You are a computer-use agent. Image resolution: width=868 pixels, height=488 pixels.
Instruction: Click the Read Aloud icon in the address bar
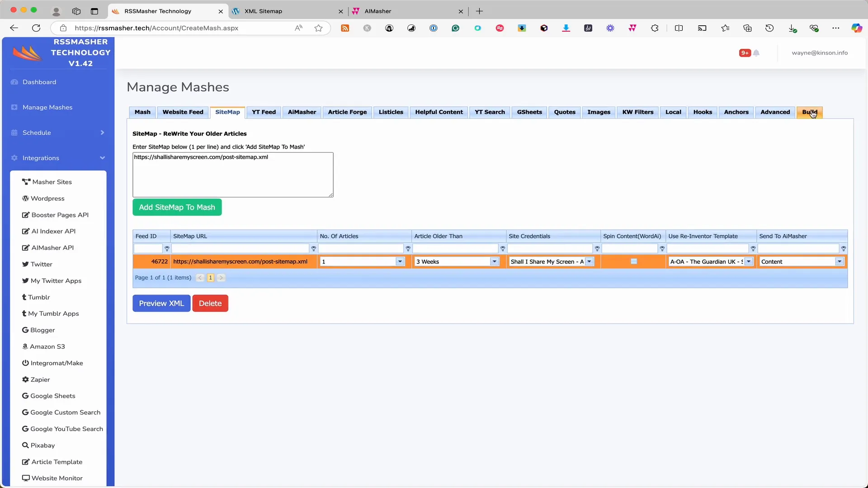298,28
